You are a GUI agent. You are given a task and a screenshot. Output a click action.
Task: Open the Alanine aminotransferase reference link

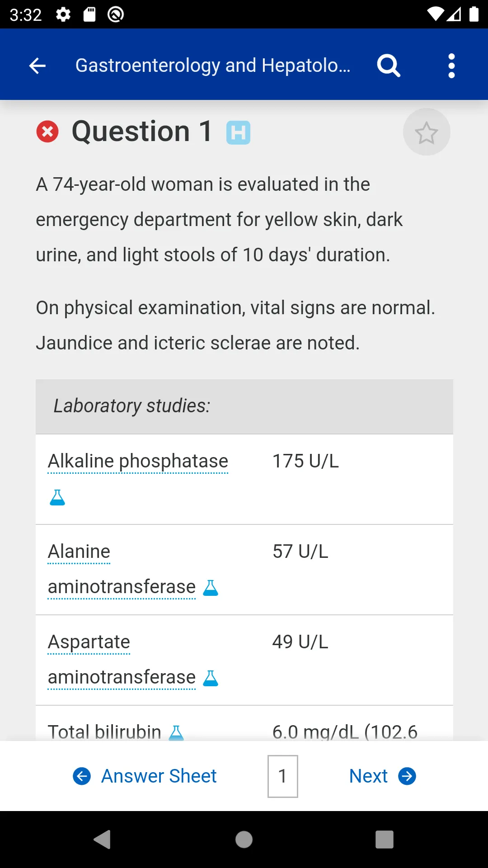click(122, 569)
